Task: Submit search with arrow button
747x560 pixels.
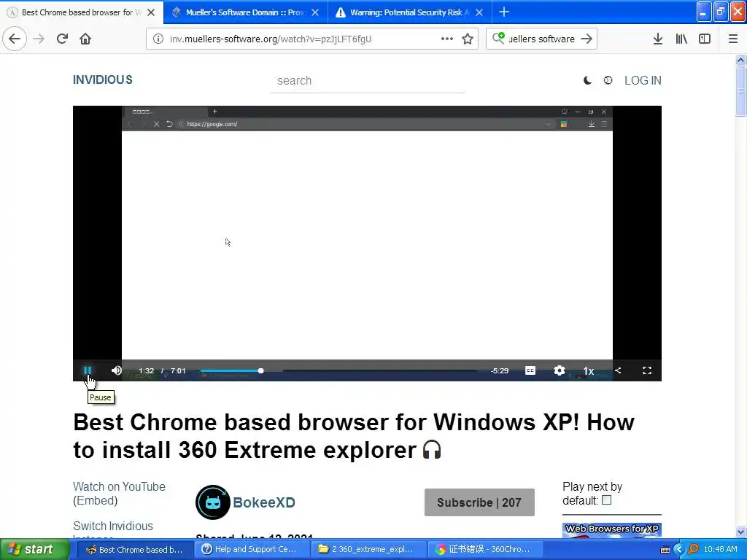Action: click(x=587, y=39)
